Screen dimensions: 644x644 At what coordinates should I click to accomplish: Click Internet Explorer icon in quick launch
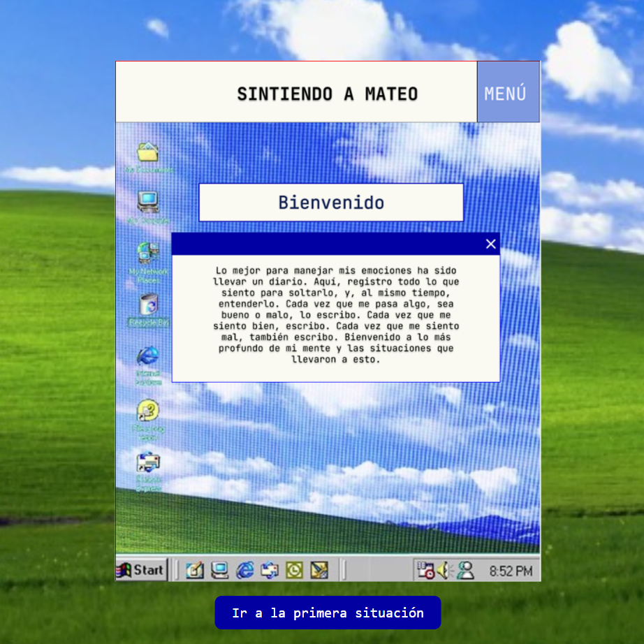(245, 570)
